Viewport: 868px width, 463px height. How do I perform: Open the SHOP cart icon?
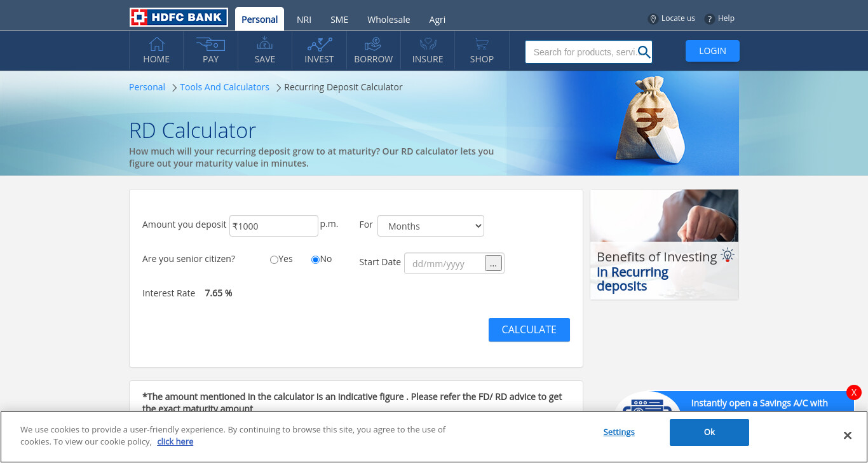click(x=482, y=44)
